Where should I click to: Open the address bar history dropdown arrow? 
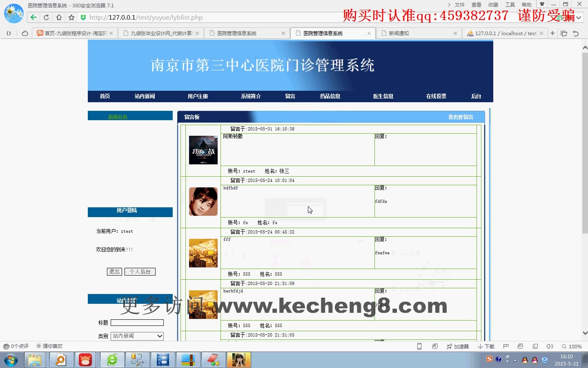tap(579, 18)
